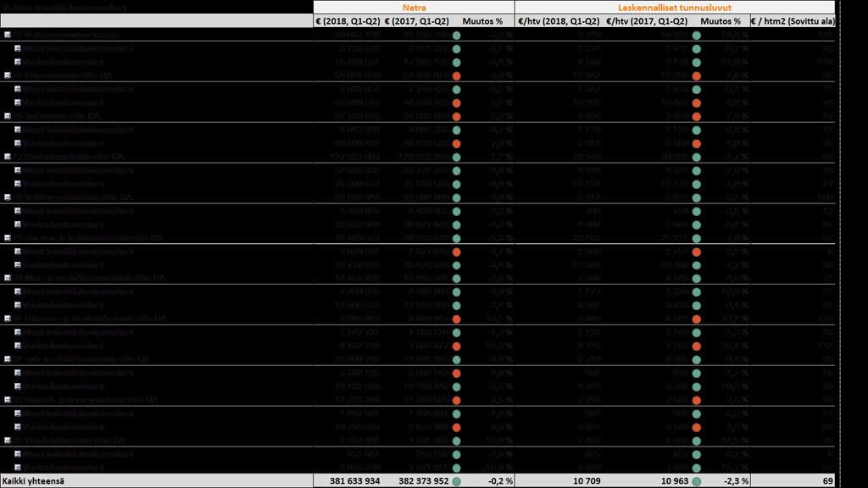This screenshot has height=488, width=868.
Task: Select total value 381 633 934
Action: tap(355, 481)
